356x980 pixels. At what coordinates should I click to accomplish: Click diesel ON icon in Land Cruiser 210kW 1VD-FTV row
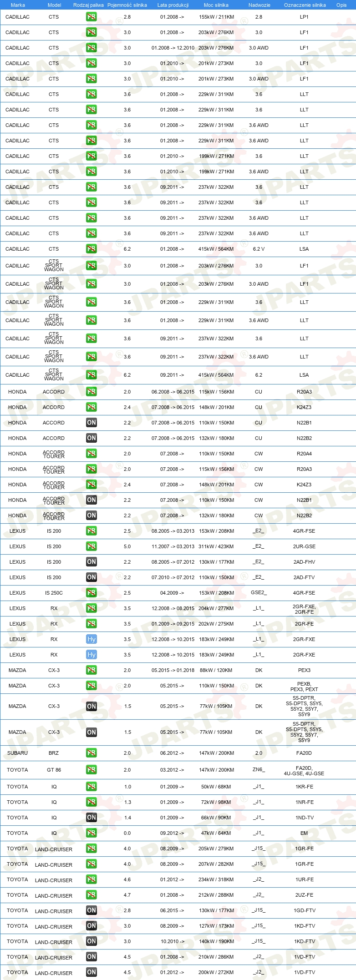(x=92, y=957)
